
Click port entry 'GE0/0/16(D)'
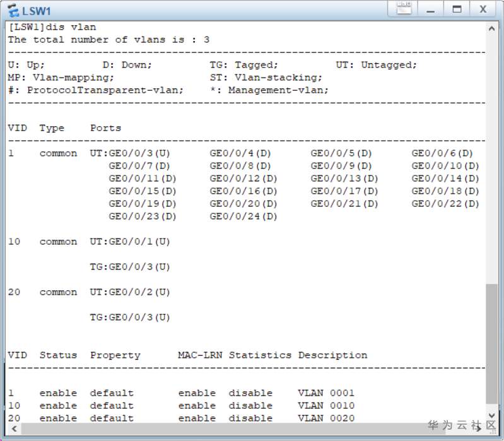pos(243,191)
